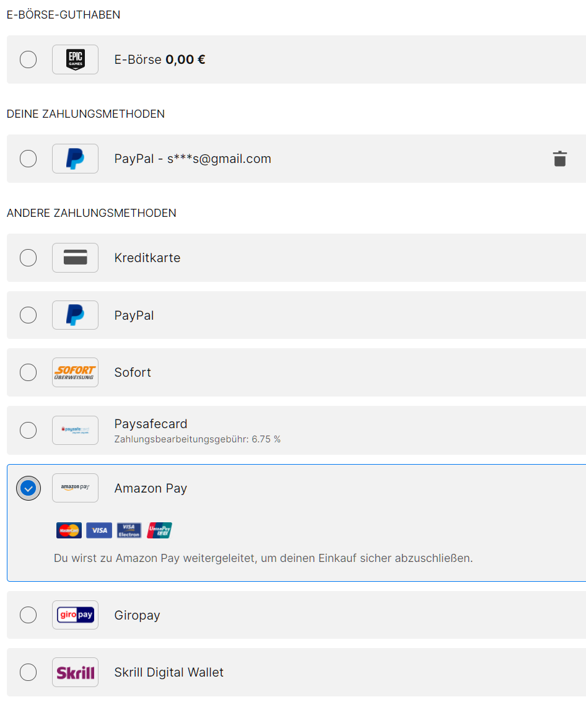Toggle the checked Amazon Pay radio button
Screen dimensions: 586x728
tap(28, 488)
